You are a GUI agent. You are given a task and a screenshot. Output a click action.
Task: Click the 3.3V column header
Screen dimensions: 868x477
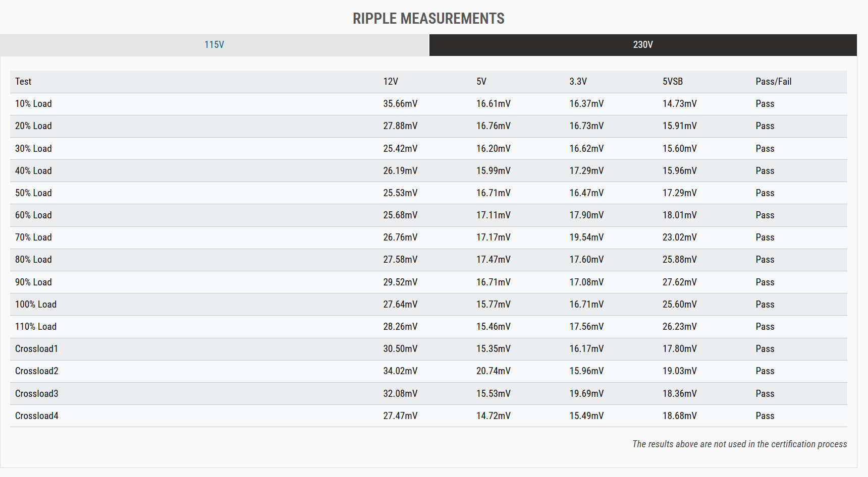click(x=578, y=82)
